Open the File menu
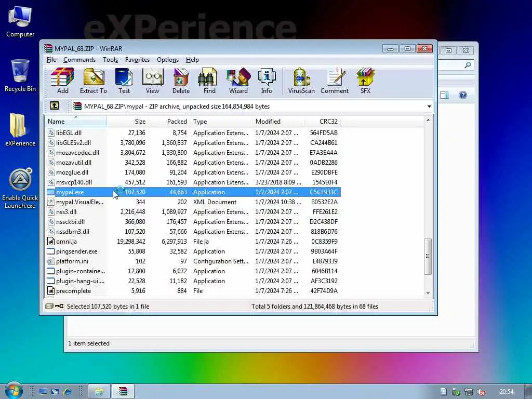Screen dimensions: 532x399 click(51, 60)
